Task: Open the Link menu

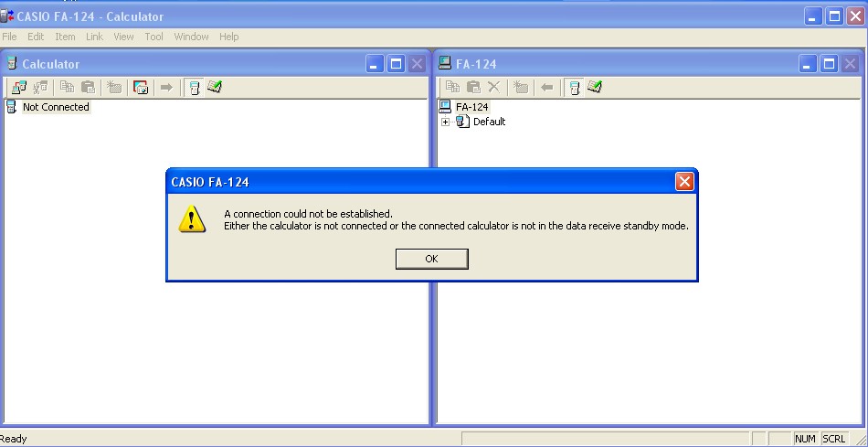Action: 94,37
